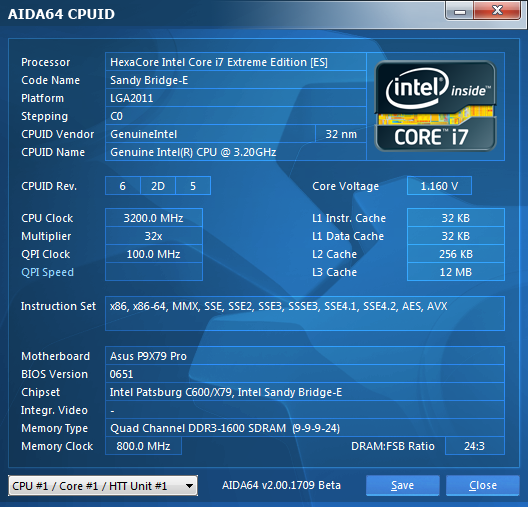Viewport: 528px width, 507px height.
Task: Select the Asus P9X79 Pro motherboard field
Action: (305, 356)
